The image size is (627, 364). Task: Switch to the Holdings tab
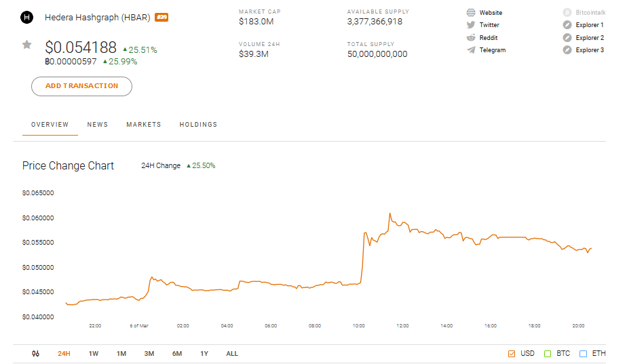coord(198,125)
